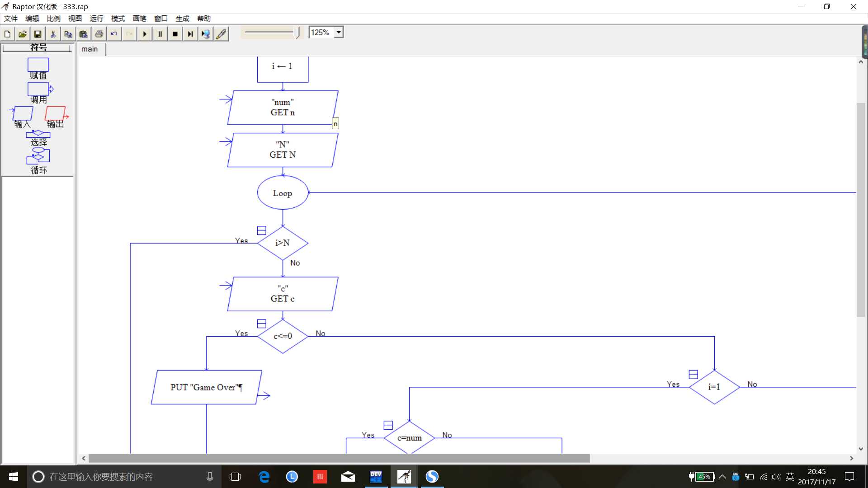Image resolution: width=868 pixels, height=488 pixels.
Task: Paste symbol from clipboard
Action: 84,34
